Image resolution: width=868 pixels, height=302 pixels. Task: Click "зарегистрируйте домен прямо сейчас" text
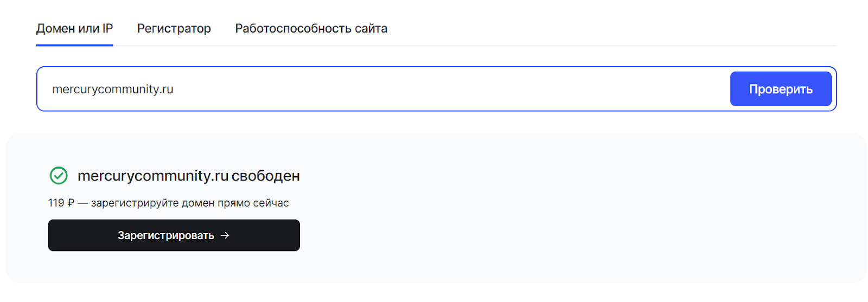(189, 203)
